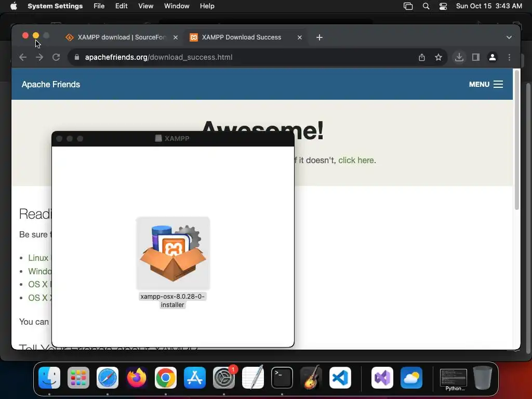
Task: Open Spotlight search in menu bar
Action: (x=426, y=6)
